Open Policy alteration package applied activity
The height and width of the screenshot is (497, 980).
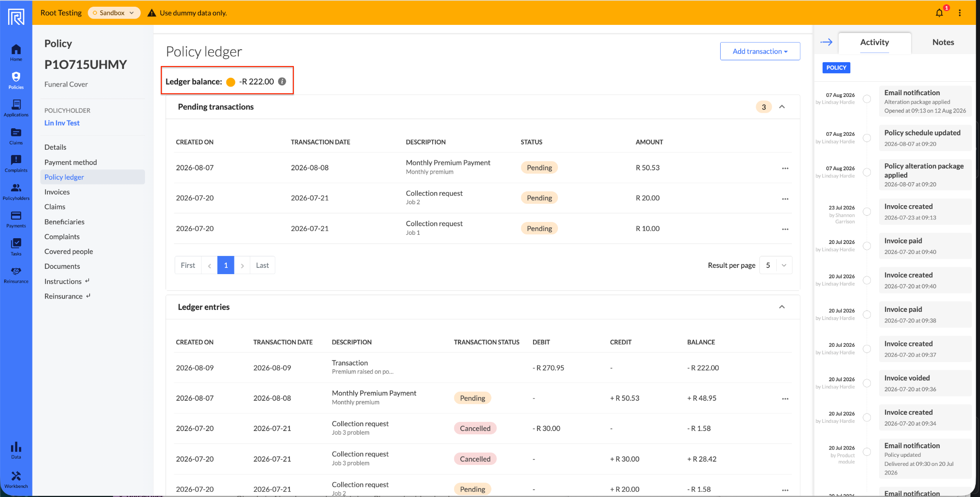tap(925, 175)
